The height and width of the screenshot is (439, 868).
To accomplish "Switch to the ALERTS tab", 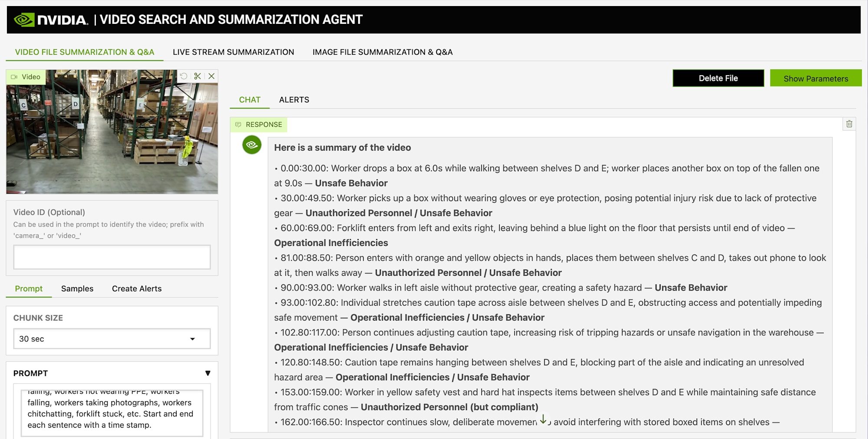I will tap(294, 100).
